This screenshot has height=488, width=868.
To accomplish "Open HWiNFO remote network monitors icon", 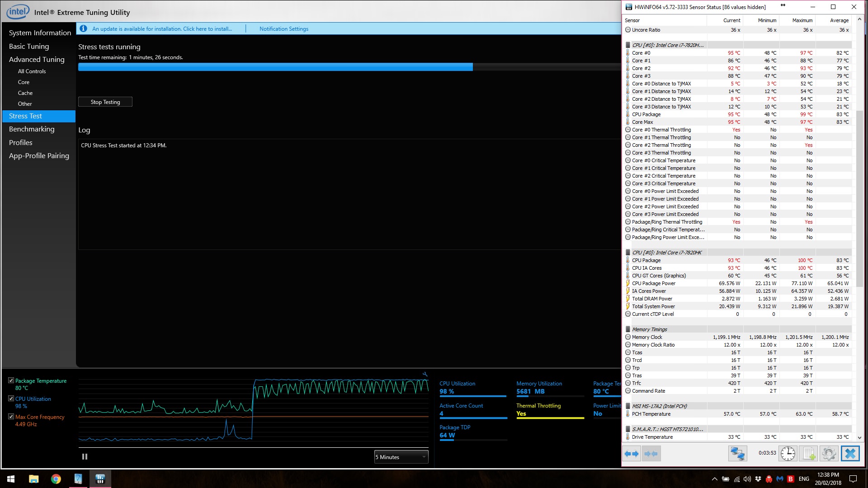I will click(x=737, y=454).
